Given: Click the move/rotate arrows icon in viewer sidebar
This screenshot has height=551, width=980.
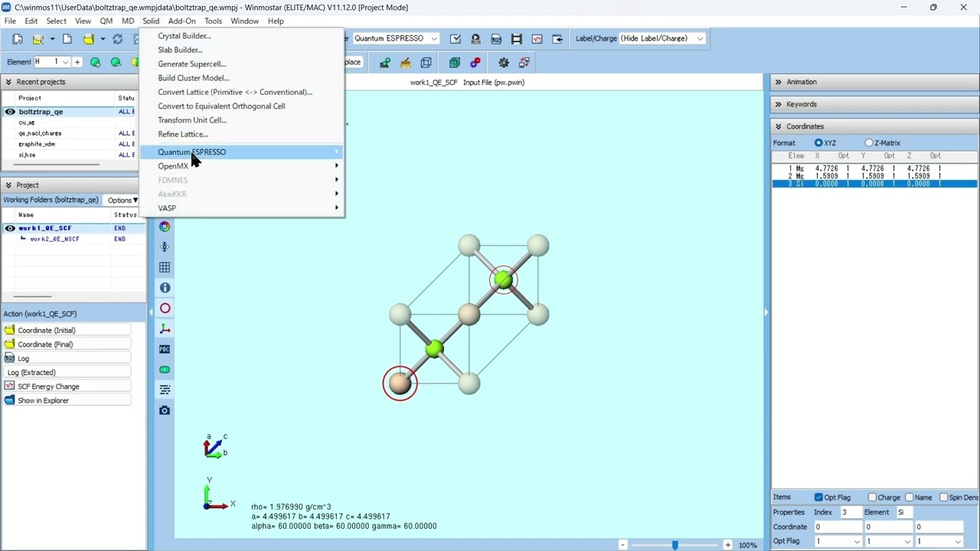Looking at the screenshot, I should [x=165, y=247].
